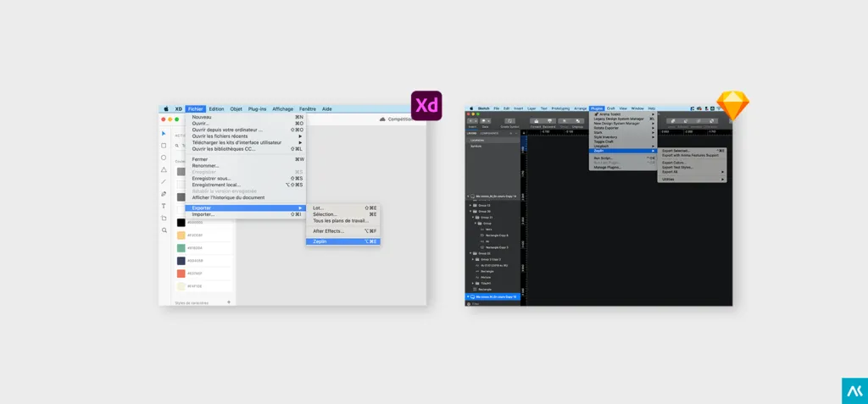868x404 pixels.
Task: Click the Insert tool button in Sketch
Action: pos(472,122)
